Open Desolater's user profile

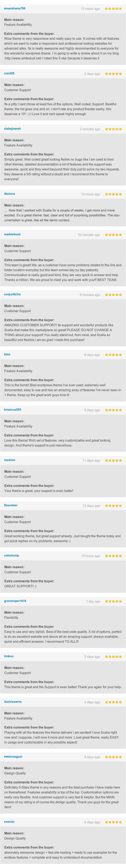[x=11, y=505]
